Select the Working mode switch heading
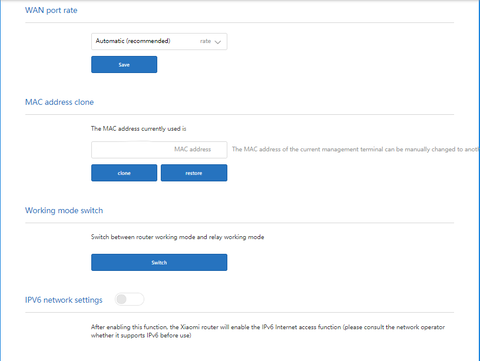This screenshot has width=480, height=361. [64, 211]
